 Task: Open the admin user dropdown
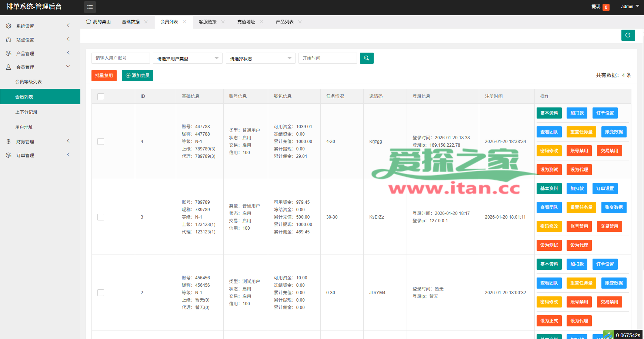click(x=630, y=7)
